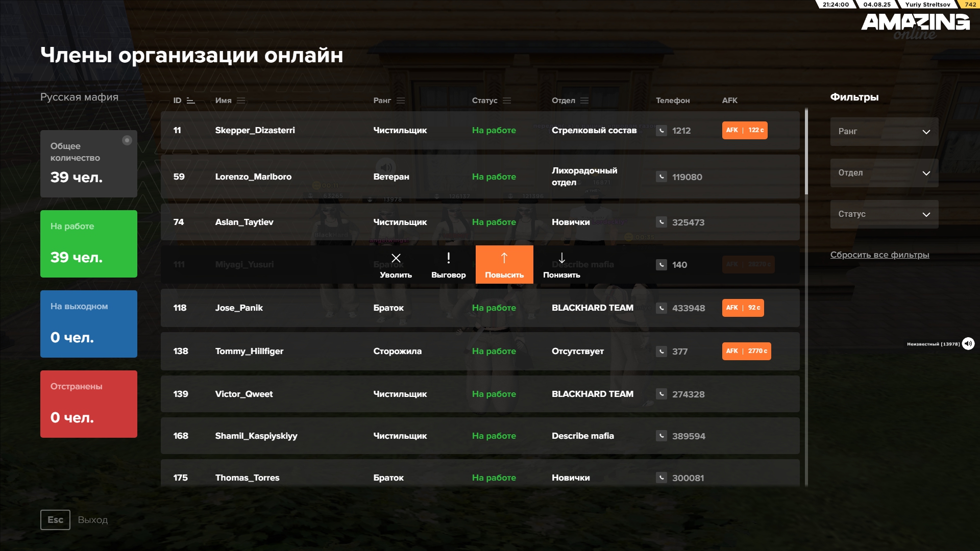This screenshot has width=980, height=551.
Task: Click the Выговор exclamation icon
Action: coord(448,259)
